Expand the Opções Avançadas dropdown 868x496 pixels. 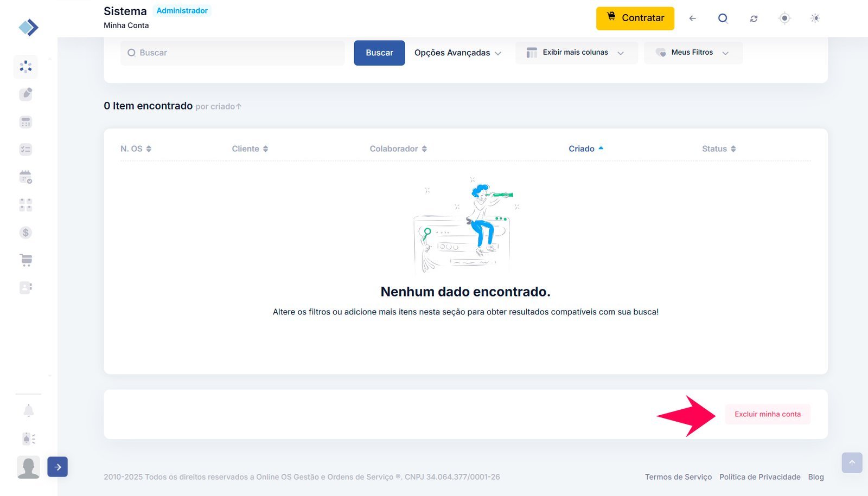[x=457, y=53]
